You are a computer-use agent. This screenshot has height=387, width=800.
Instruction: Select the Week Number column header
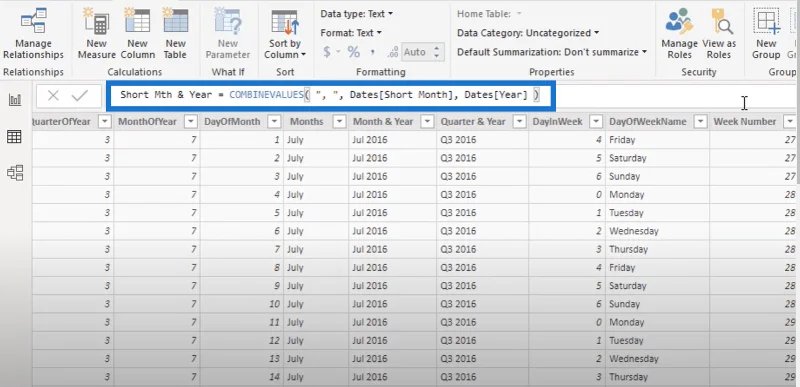click(x=745, y=121)
